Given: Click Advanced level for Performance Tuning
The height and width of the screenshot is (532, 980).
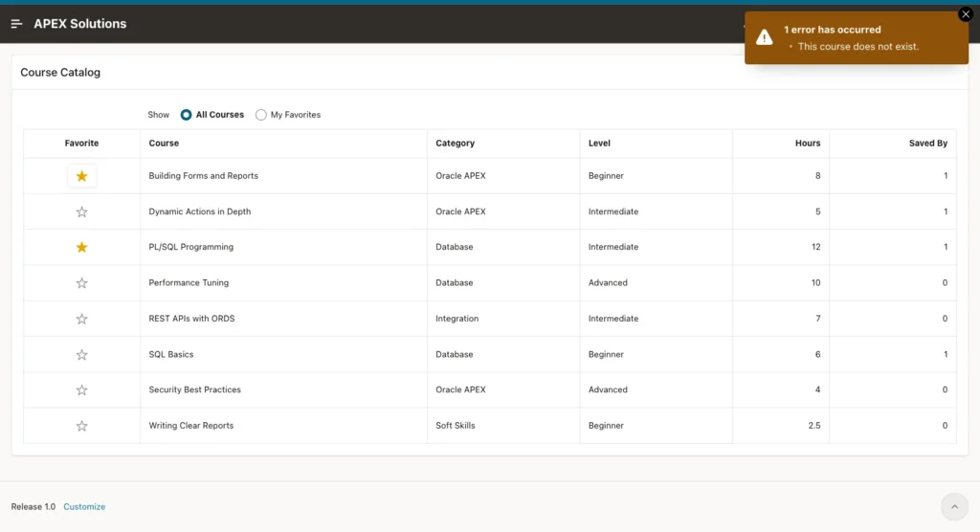Looking at the screenshot, I should tap(608, 282).
